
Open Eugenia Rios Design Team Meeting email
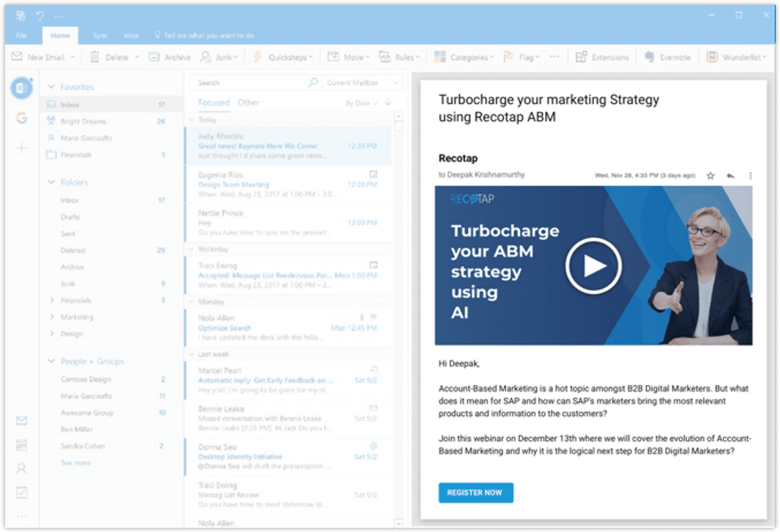(288, 184)
